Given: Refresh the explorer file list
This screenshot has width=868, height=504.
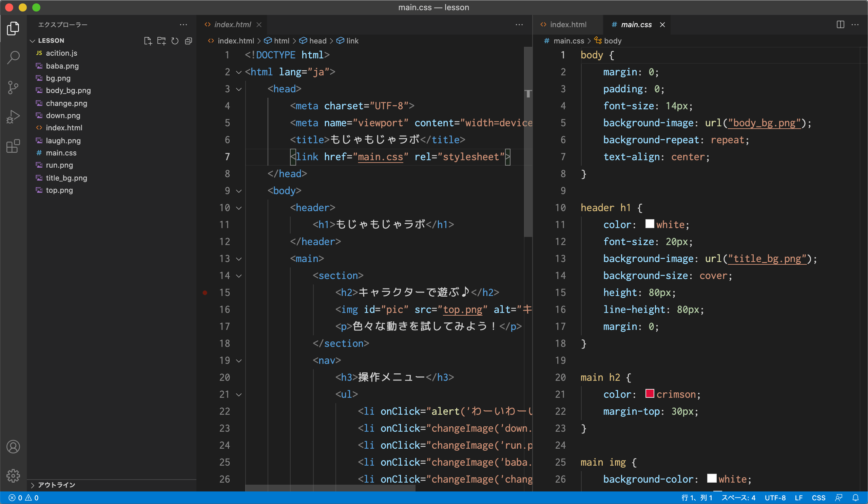Looking at the screenshot, I should pyautogui.click(x=175, y=41).
